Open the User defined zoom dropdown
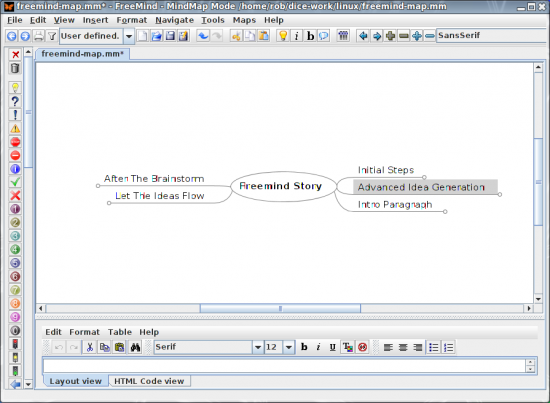The height and width of the screenshot is (403, 550). pos(129,36)
